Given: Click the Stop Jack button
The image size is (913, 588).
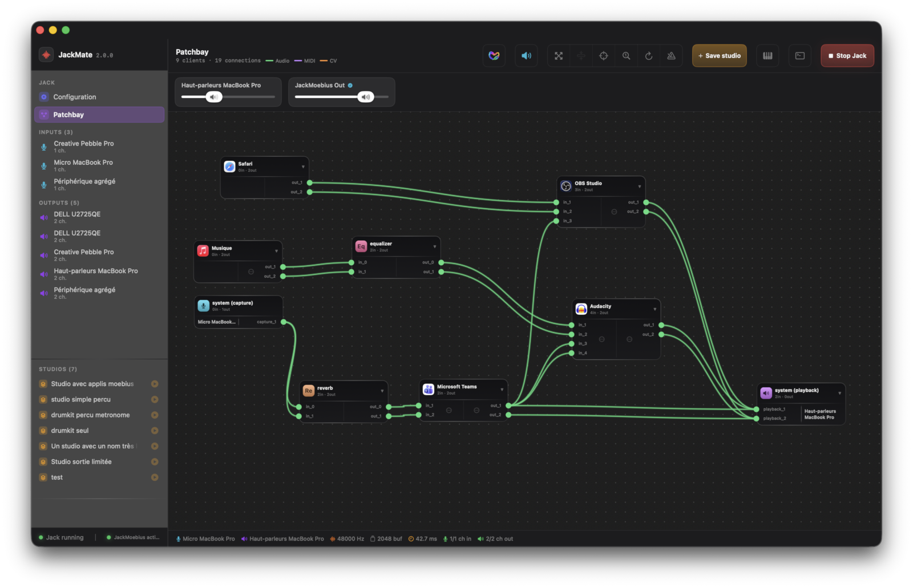Looking at the screenshot, I should (847, 56).
